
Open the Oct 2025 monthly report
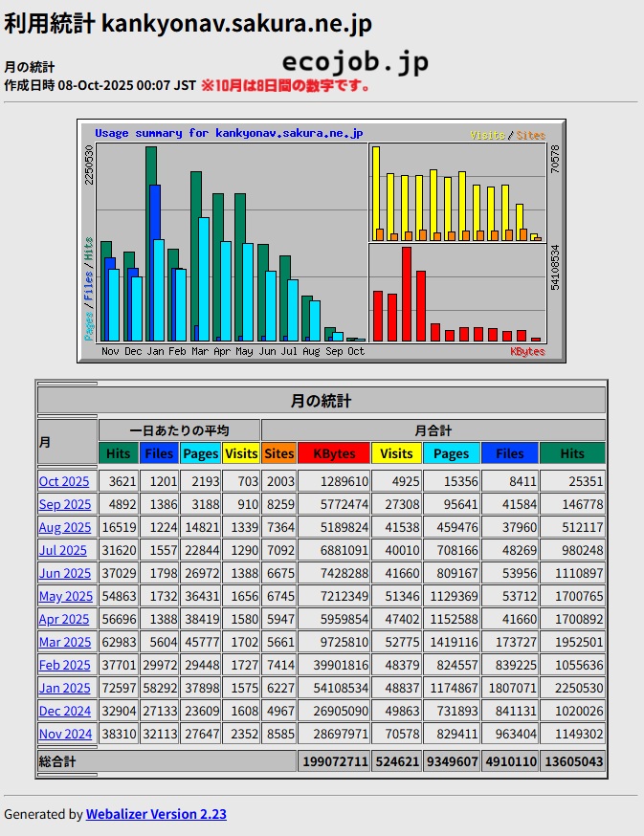(64, 481)
